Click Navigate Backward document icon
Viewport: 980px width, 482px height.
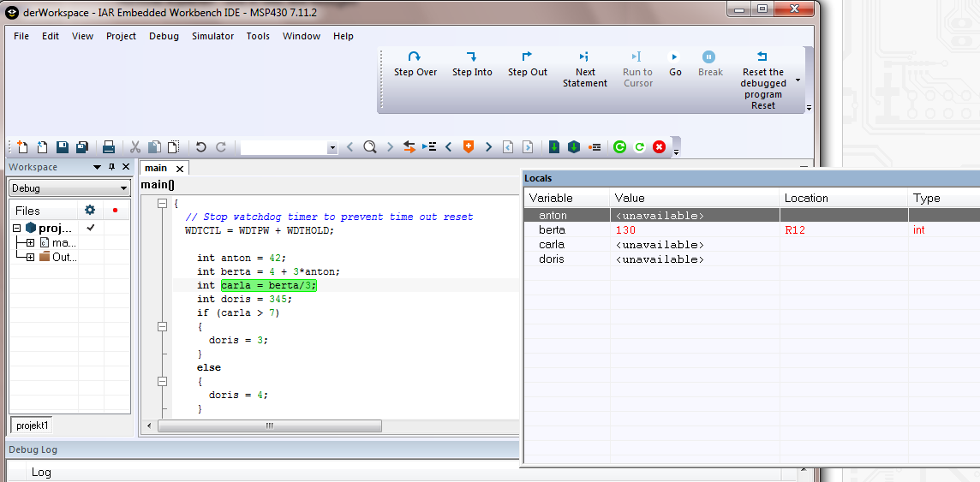click(x=508, y=146)
